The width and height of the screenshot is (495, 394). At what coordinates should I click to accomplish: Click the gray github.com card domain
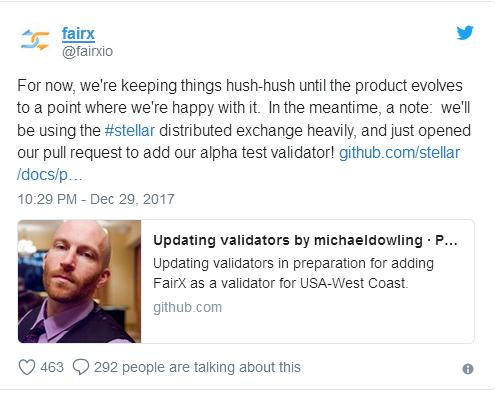point(187,307)
